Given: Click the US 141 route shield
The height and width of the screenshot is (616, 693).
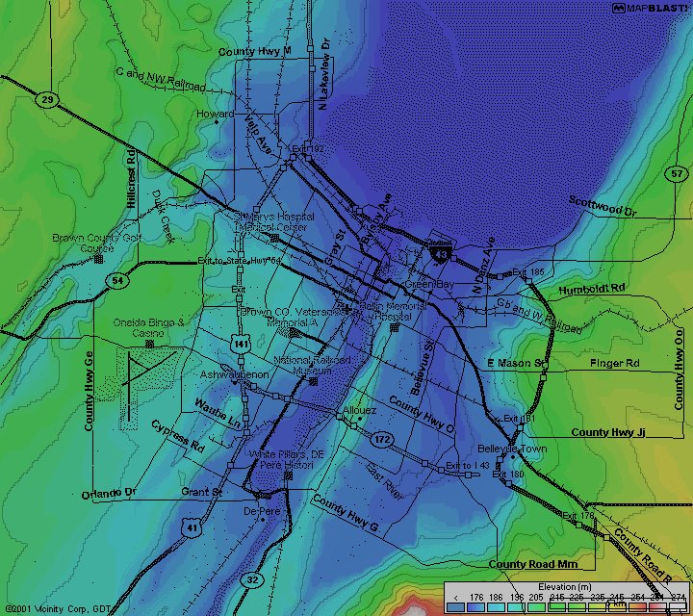Looking at the screenshot, I should [x=241, y=344].
